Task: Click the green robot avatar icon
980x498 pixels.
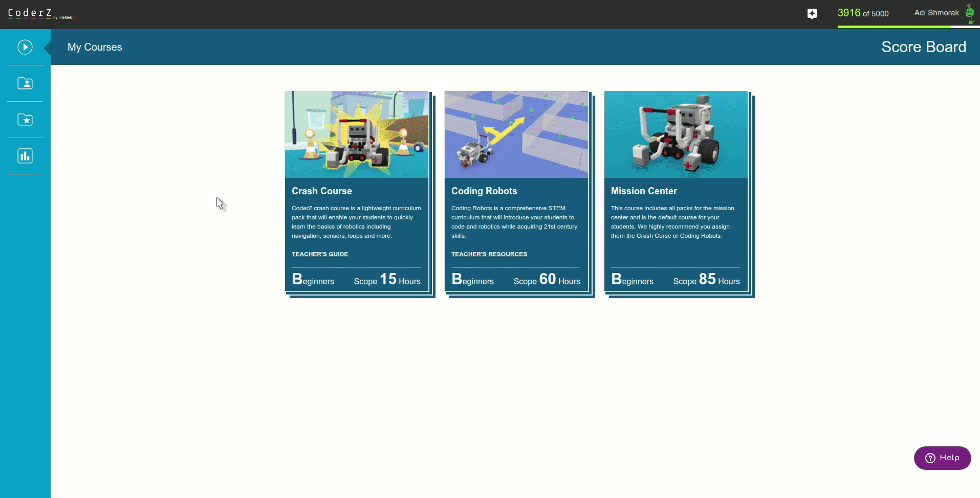Action: pos(969,13)
